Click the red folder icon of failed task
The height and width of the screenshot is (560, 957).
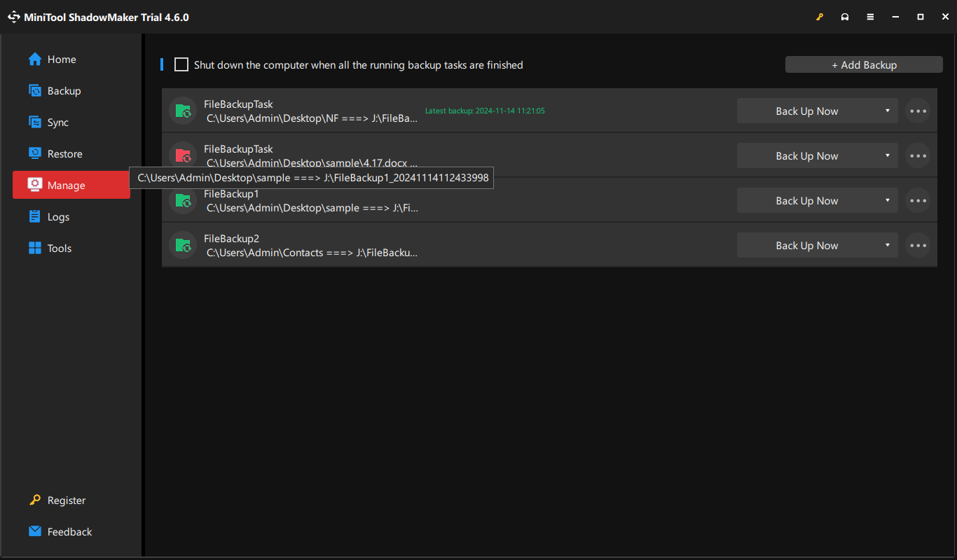(183, 155)
